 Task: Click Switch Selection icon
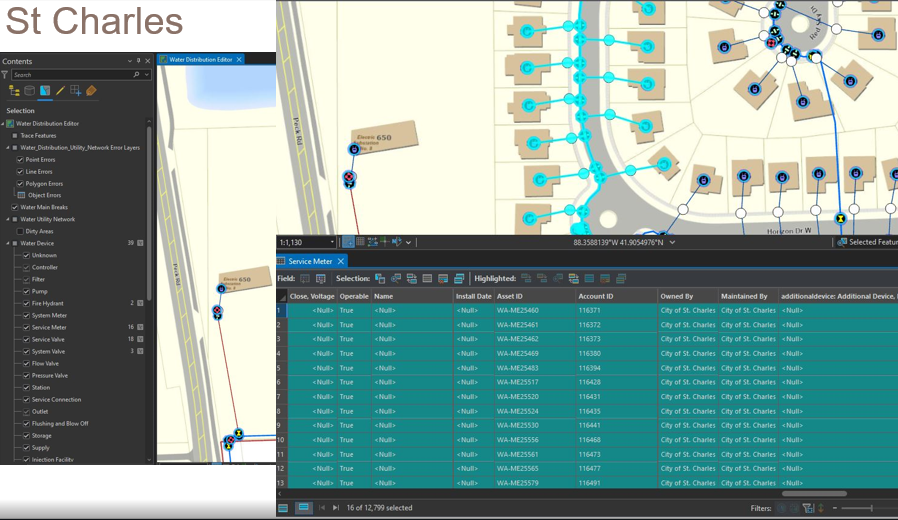tap(411, 278)
